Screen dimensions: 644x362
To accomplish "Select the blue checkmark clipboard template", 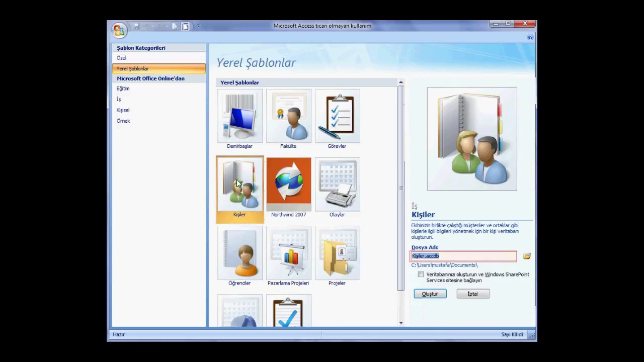I will tap(288, 311).
